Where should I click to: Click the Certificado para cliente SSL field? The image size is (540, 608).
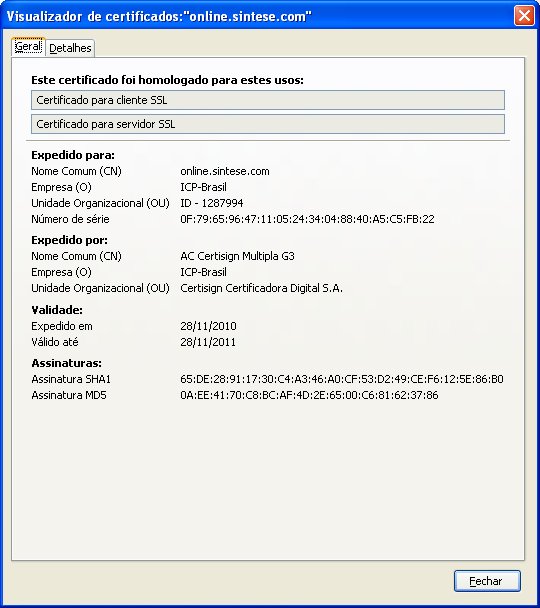(x=268, y=100)
